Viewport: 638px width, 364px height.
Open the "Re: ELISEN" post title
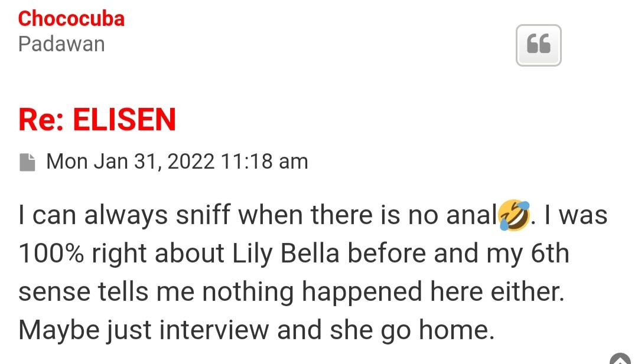click(97, 119)
